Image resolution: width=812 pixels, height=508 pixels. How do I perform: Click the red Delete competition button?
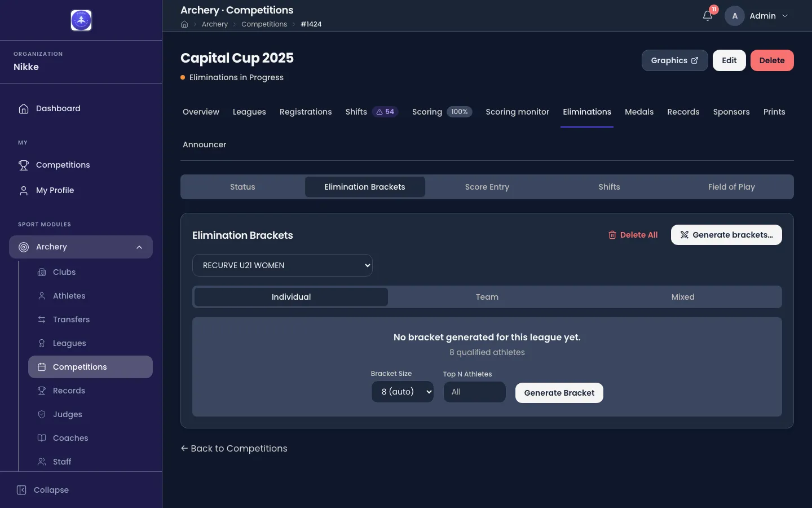pos(772,60)
